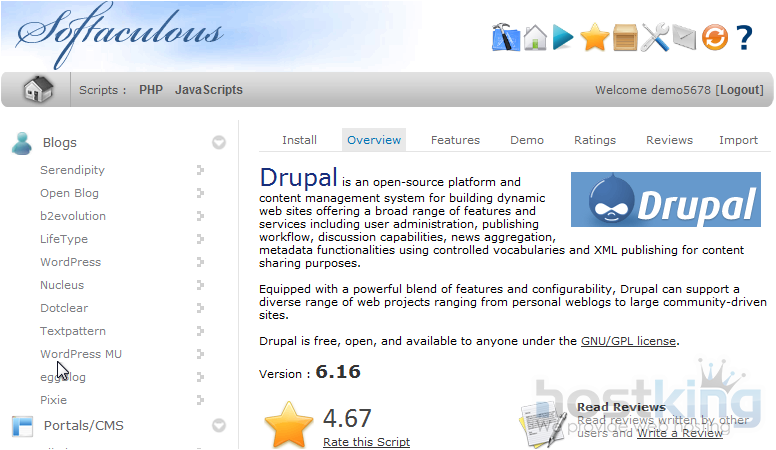The image size is (776, 450).
Task: Click the white house icon in top toolbar
Action: 535,38
